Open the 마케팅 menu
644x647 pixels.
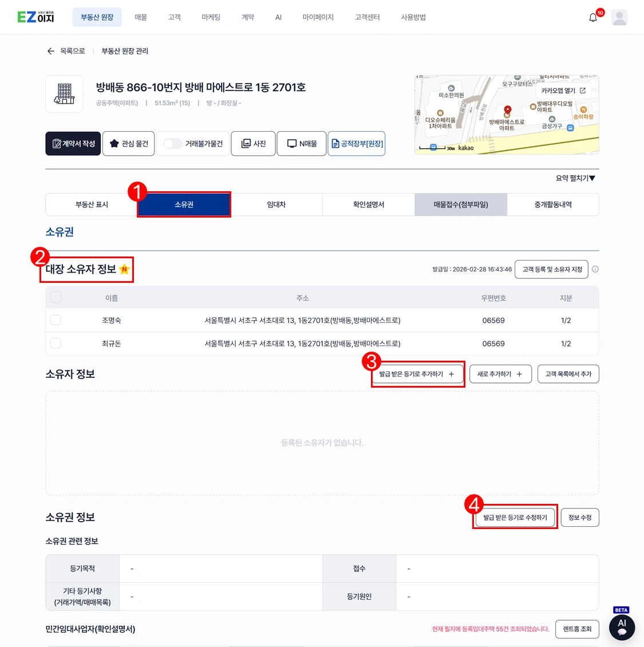pyautogui.click(x=211, y=17)
